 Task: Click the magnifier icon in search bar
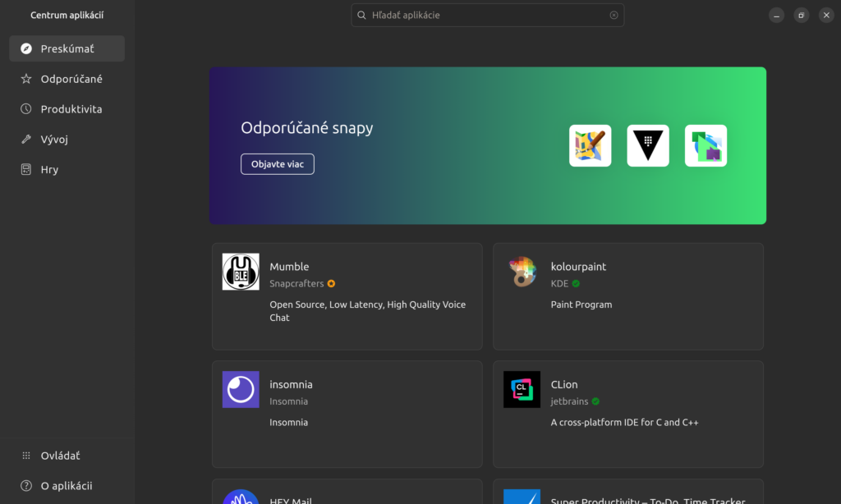point(361,15)
